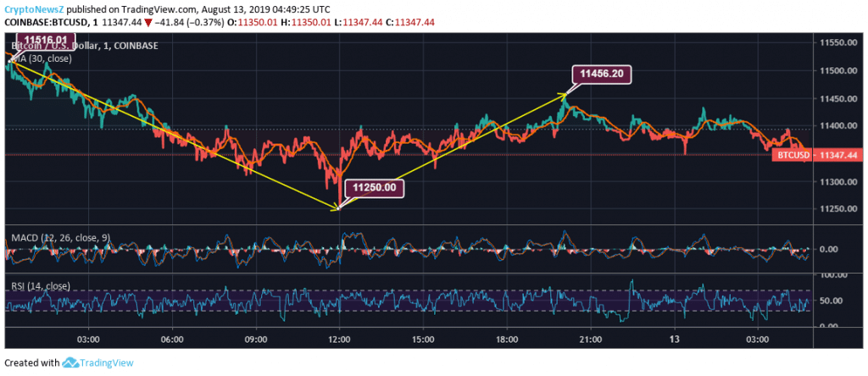Click the 15:00 time axis label
The image size is (868, 376).
click(x=422, y=339)
